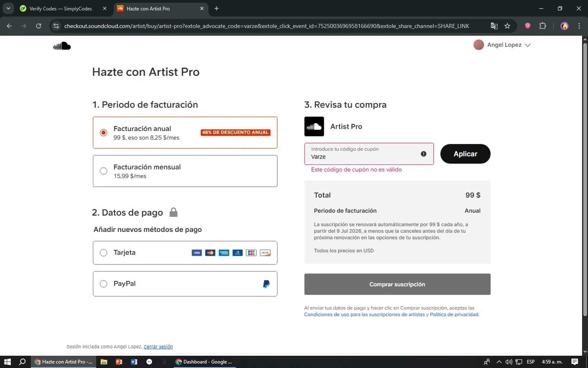The height and width of the screenshot is (368, 588).
Task: Close the Verify Codes — SimplyCodes tab
Action: click(105, 9)
